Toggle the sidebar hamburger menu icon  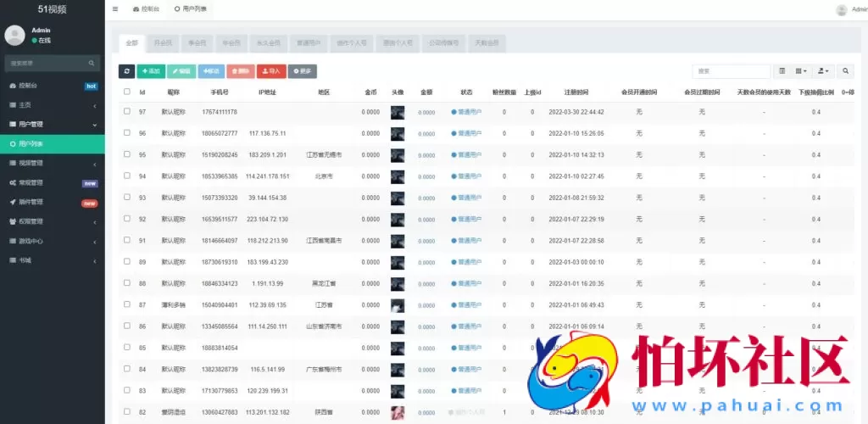[115, 8]
